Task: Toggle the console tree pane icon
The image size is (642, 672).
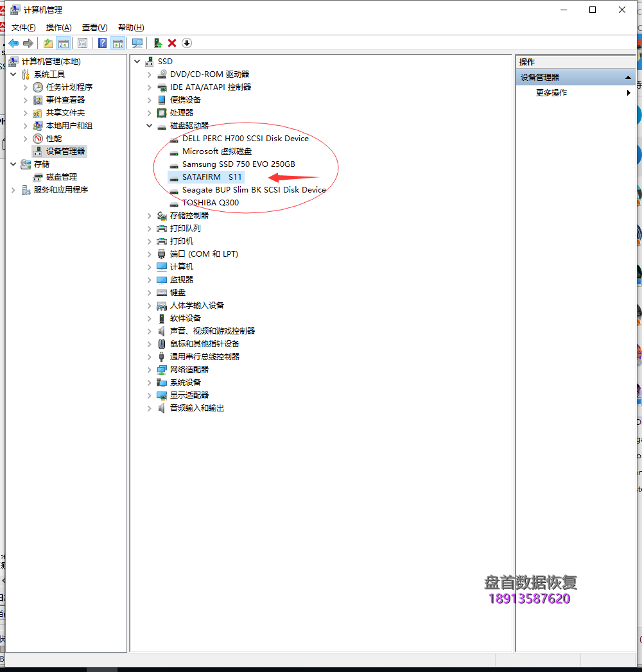Action: click(63, 43)
